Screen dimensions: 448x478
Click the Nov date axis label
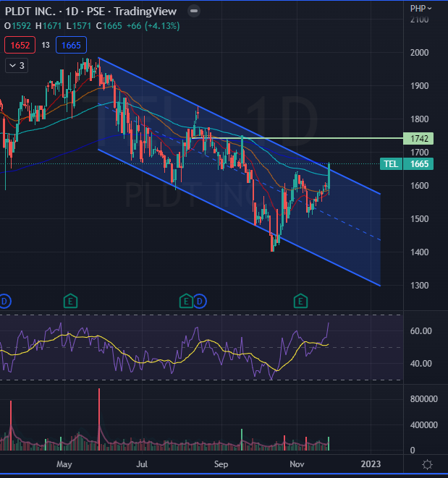click(297, 464)
